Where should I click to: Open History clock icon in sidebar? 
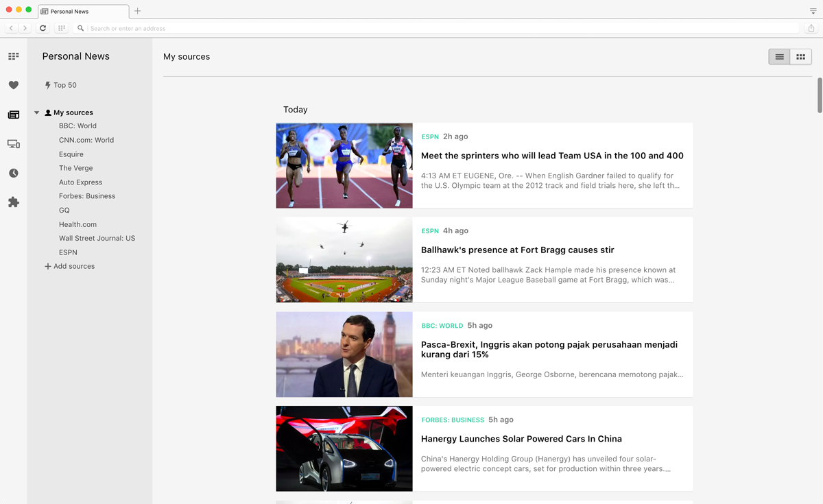13,173
